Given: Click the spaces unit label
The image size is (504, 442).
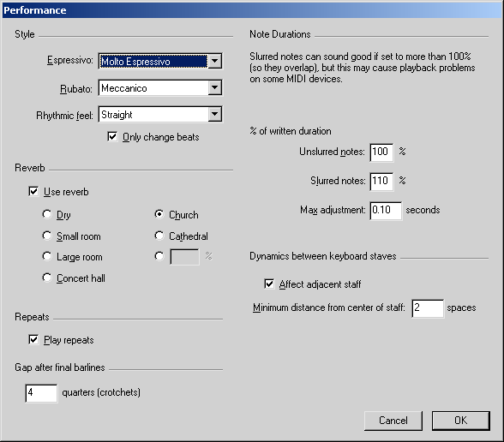Looking at the screenshot, I should pyautogui.click(x=461, y=308).
